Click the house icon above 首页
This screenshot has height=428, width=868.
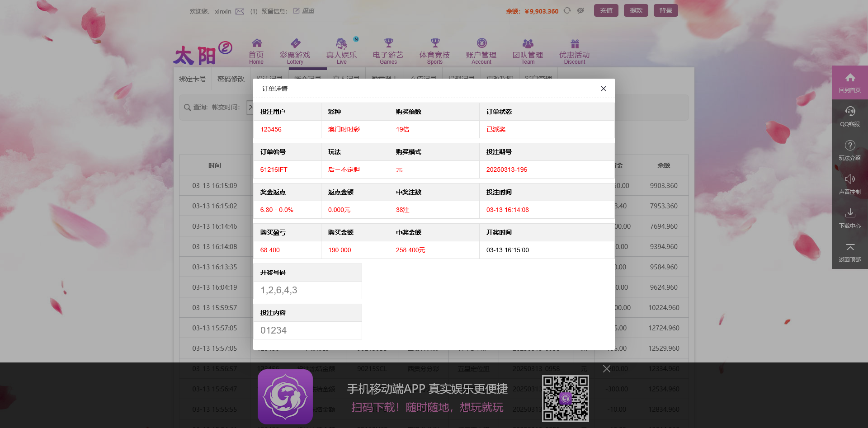[257, 43]
